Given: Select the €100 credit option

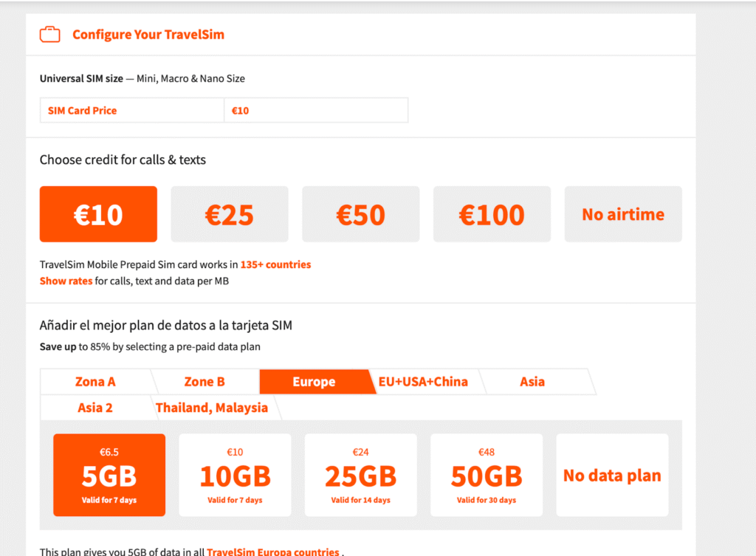Looking at the screenshot, I should 492,214.
